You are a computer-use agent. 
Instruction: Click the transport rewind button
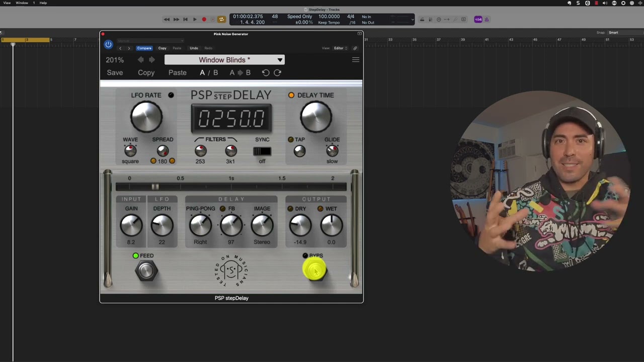point(167,20)
